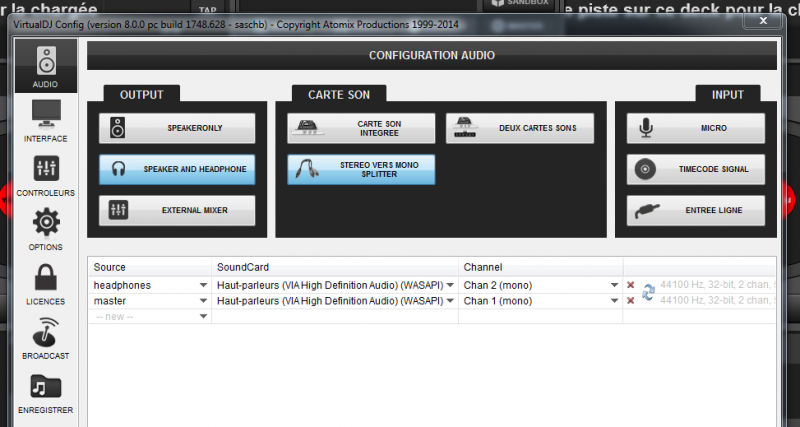Enable Timecode Signal input
This screenshot has width=800, height=427.
coord(696,170)
